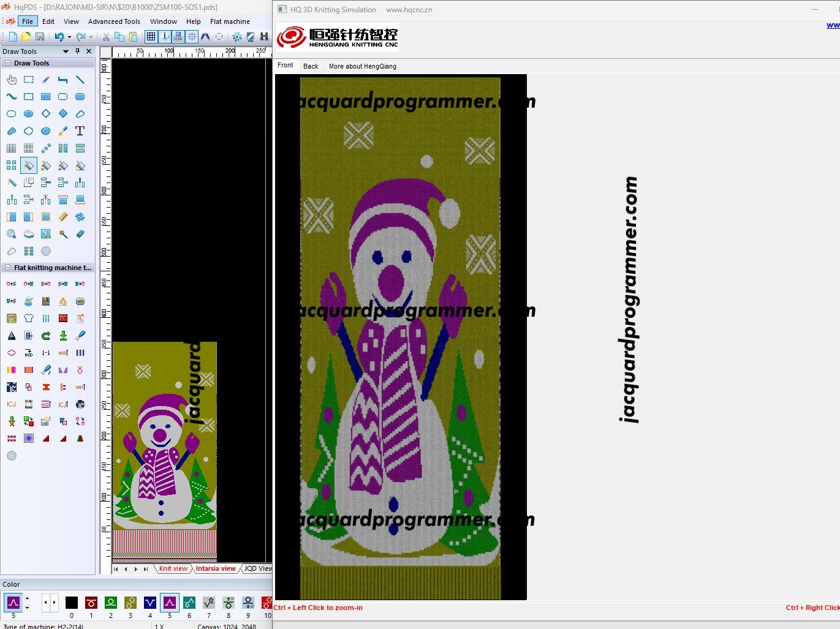The height and width of the screenshot is (629, 840).
Task: Click the Open folder toolbar icon
Action: point(26,37)
